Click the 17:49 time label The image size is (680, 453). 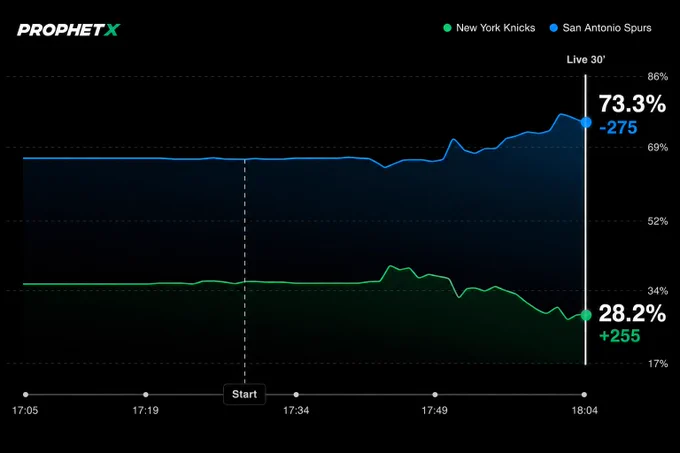[x=435, y=411]
